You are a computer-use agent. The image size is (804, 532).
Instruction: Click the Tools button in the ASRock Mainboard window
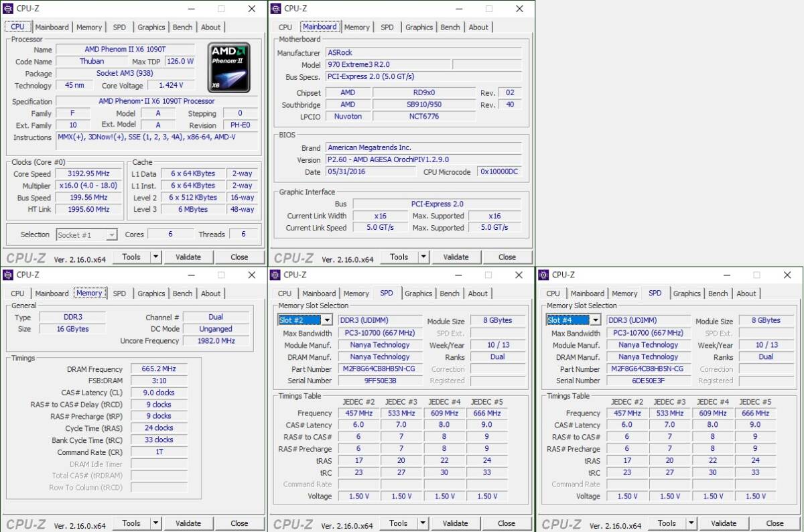[x=399, y=257]
